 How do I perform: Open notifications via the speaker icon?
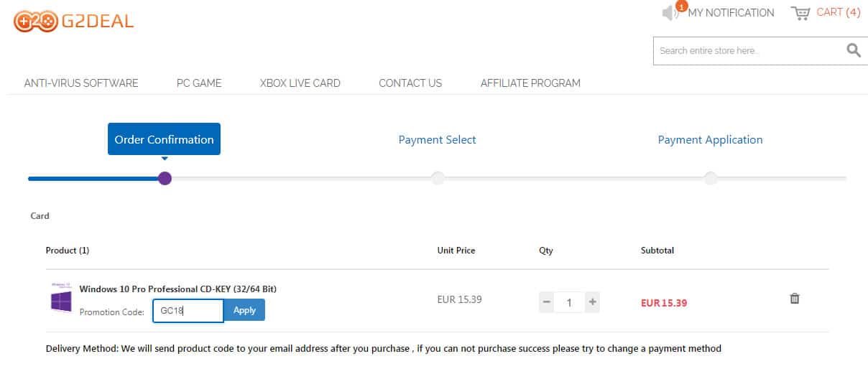click(x=670, y=13)
